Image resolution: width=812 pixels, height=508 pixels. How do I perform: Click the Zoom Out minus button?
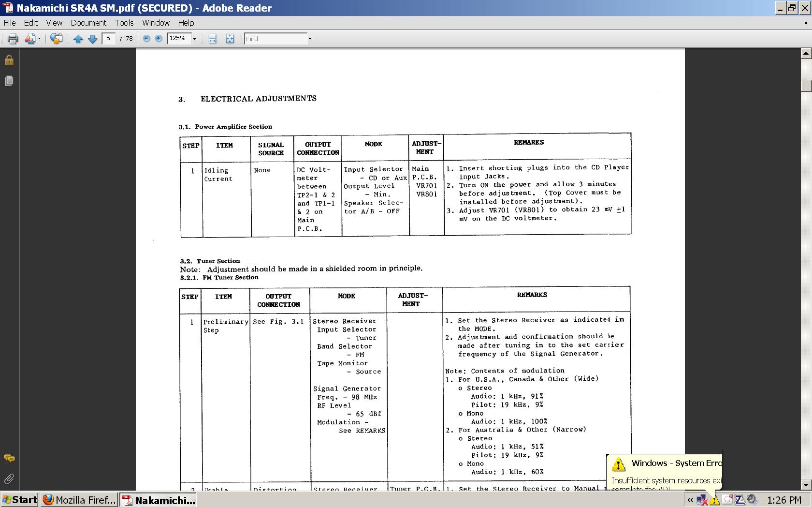pyautogui.click(x=146, y=38)
